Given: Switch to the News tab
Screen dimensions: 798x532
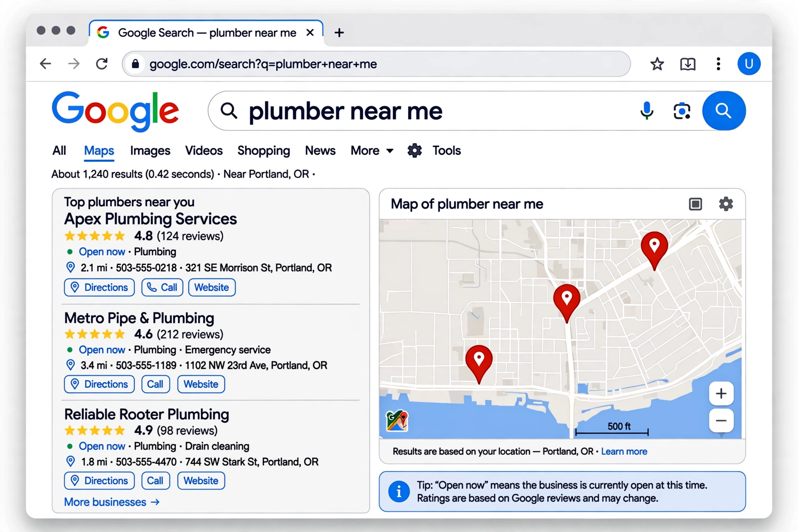Looking at the screenshot, I should click(320, 150).
